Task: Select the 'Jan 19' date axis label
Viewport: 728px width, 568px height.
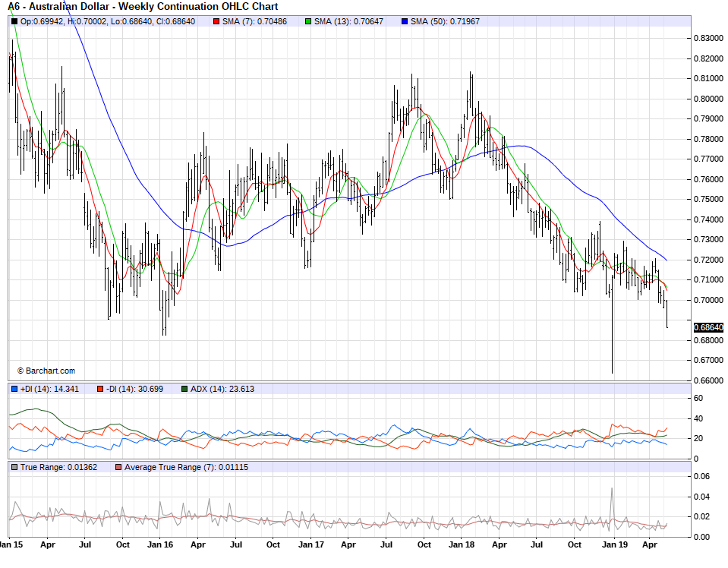Action: (613, 544)
